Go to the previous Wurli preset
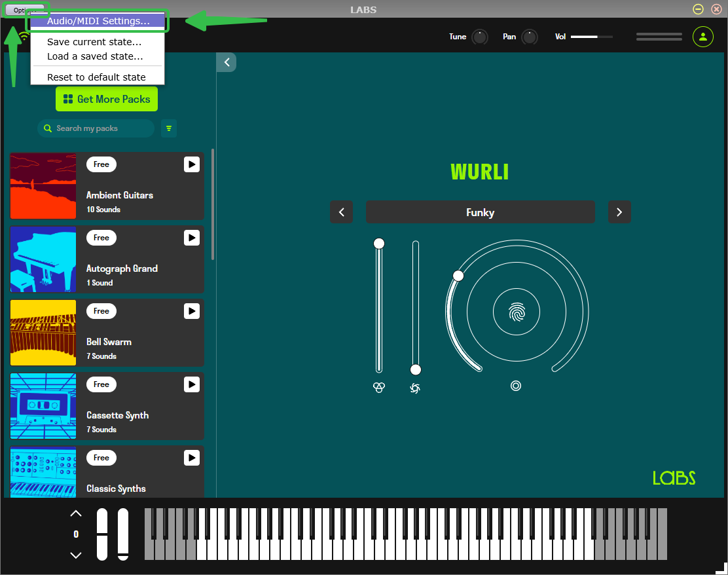Image resolution: width=728 pixels, height=575 pixels. [x=341, y=212]
